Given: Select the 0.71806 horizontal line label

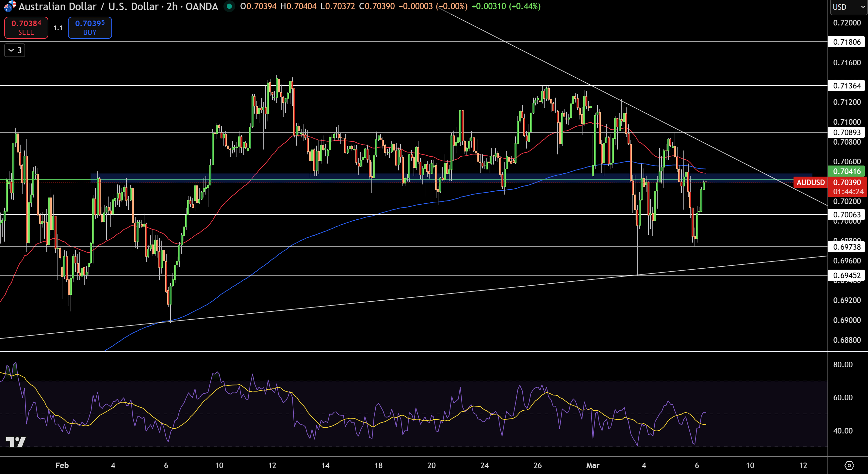Looking at the screenshot, I should [x=847, y=42].
